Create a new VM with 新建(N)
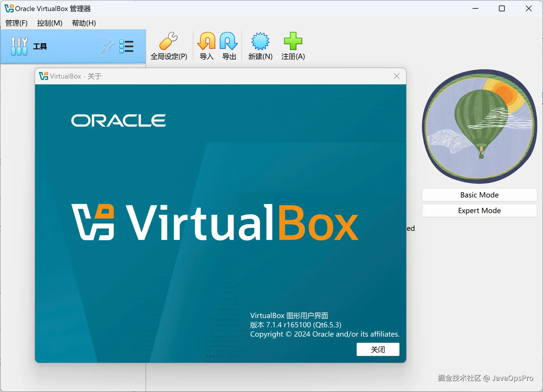Screen dimensions: 543x392 point(260,46)
